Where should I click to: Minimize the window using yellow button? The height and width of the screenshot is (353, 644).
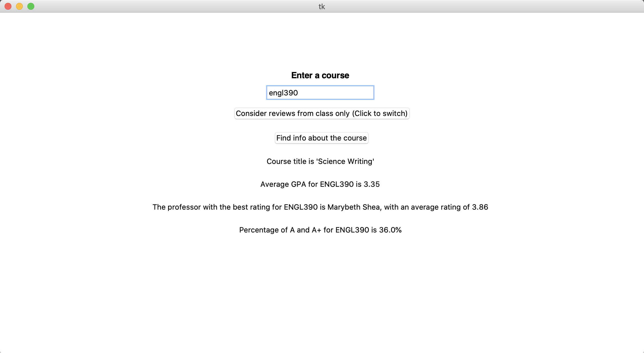pyautogui.click(x=19, y=6)
